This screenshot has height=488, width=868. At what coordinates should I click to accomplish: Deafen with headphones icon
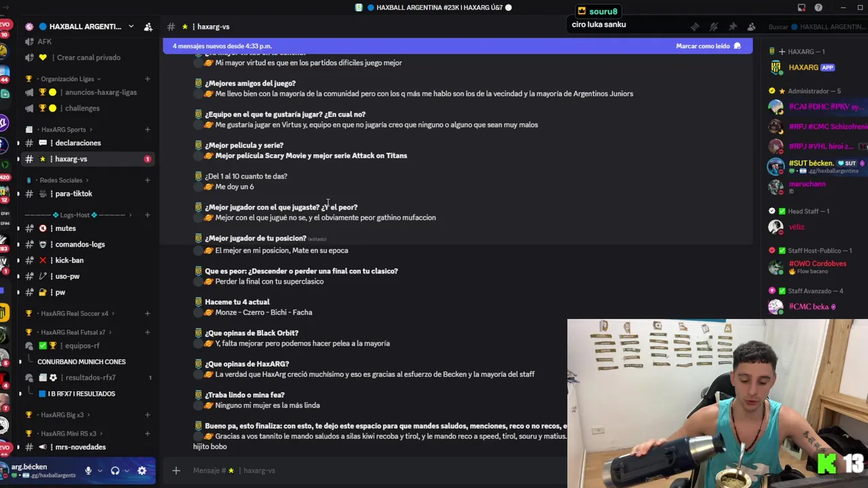(115, 470)
